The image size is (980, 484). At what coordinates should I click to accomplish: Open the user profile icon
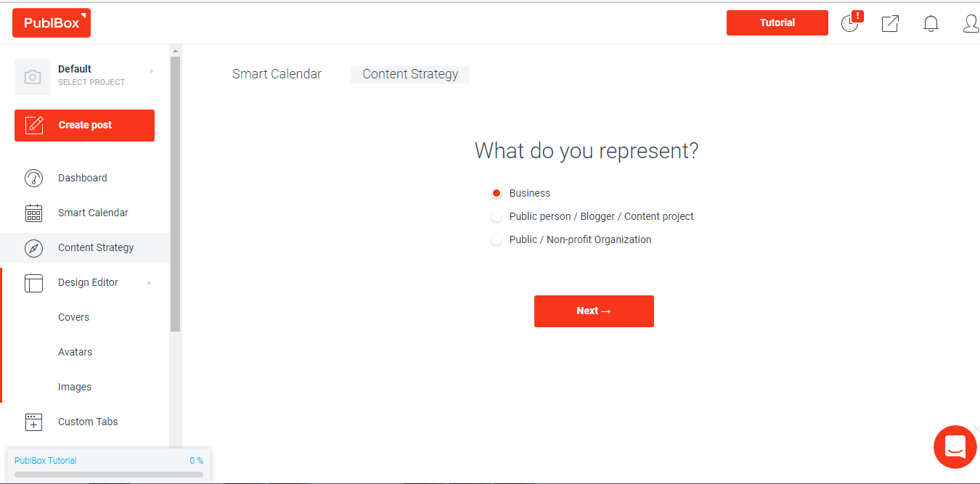[971, 23]
